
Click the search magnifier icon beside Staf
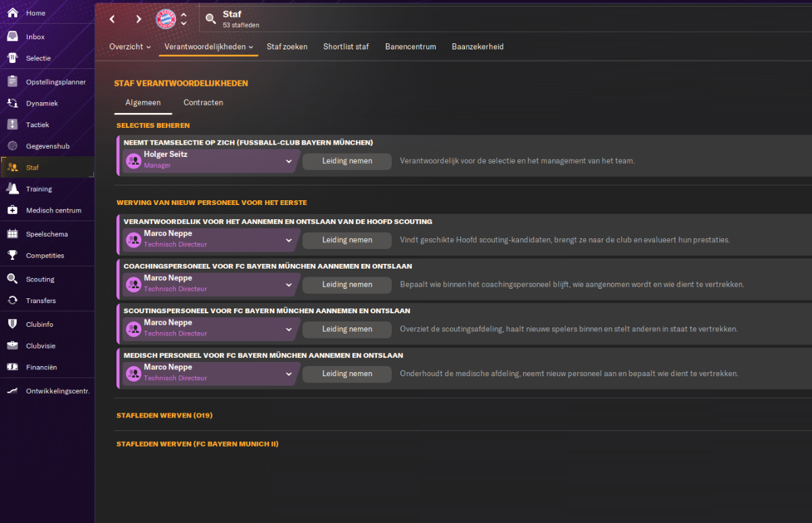[x=211, y=19]
